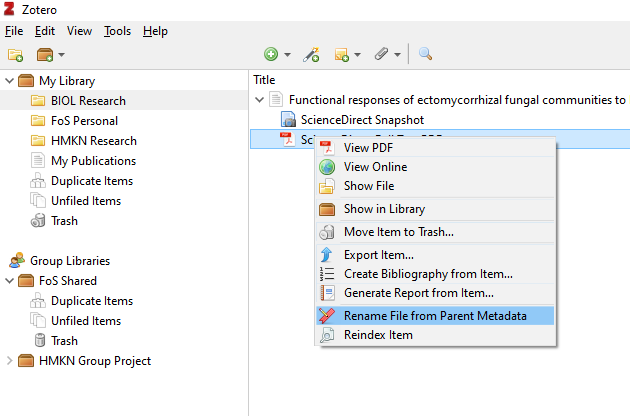Select My Library in the sidebar
630x416 pixels.
coord(67,81)
